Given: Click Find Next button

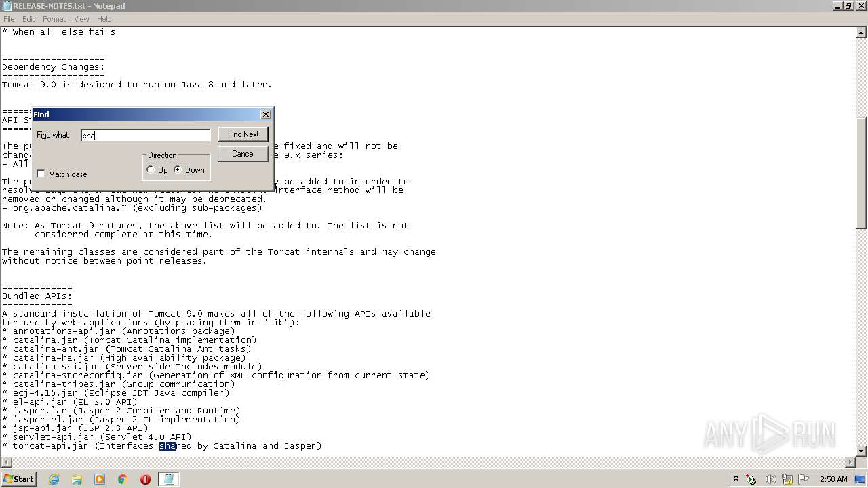Looking at the screenshot, I should pyautogui.click(x=243, y=134).
